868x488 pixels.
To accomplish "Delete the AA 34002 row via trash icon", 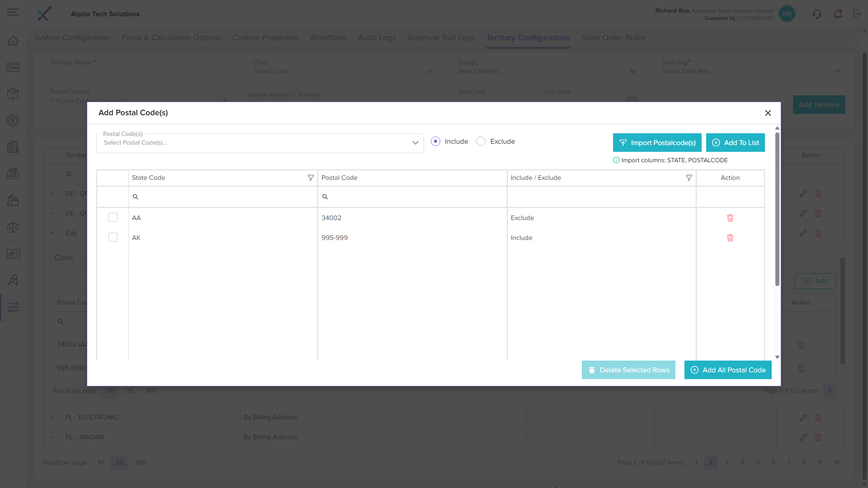I will pyautogui.click(x=730, y=218).
